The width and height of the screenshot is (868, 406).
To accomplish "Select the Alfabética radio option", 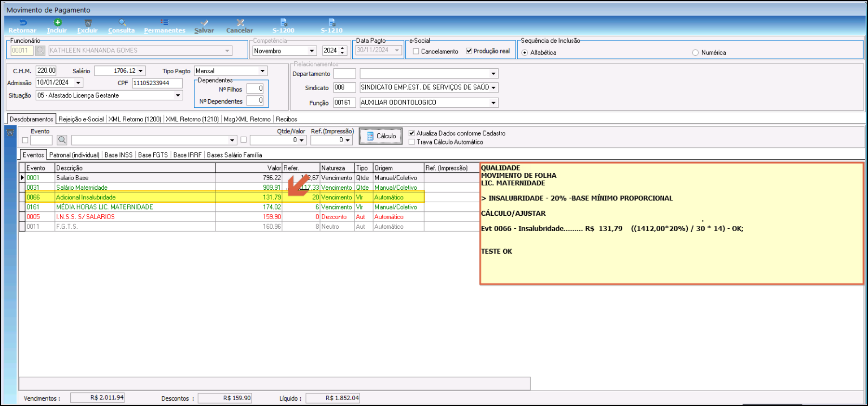I will click(x=524, y=52).
